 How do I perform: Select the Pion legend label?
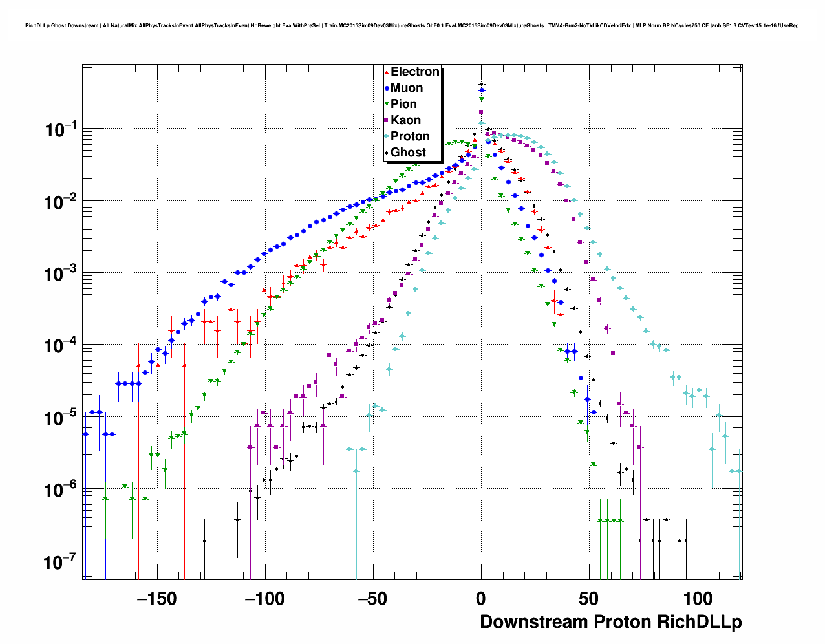pos(403,104)
